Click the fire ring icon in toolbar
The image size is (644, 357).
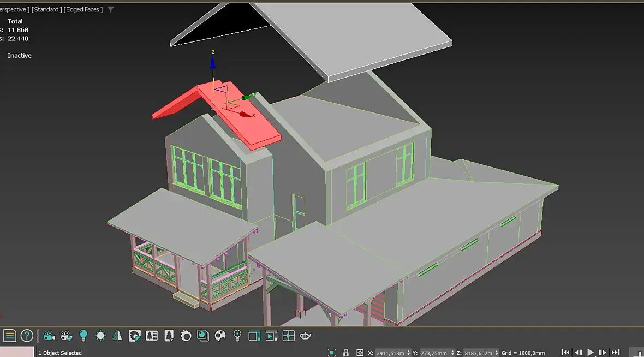click(186, 336)
